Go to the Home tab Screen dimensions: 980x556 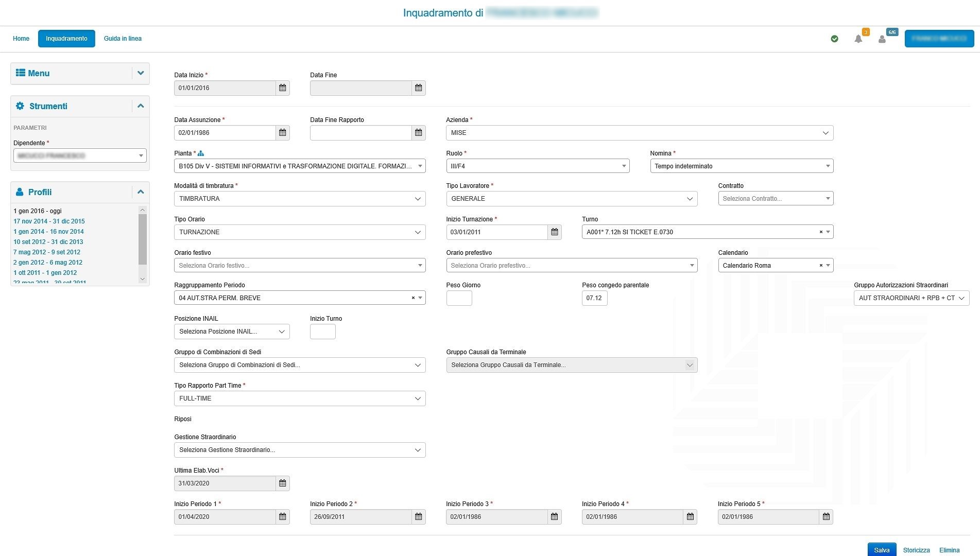click(x=21, y=39)
